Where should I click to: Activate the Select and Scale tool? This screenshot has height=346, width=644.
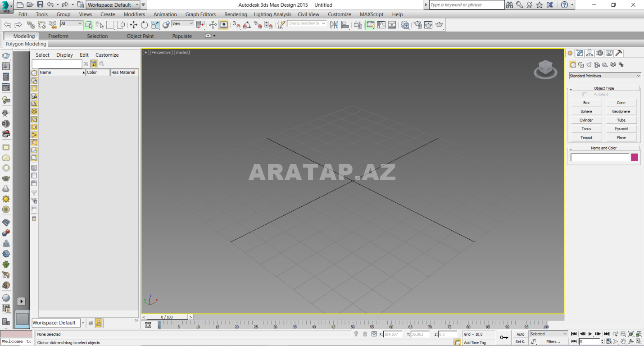pos(155,25)
